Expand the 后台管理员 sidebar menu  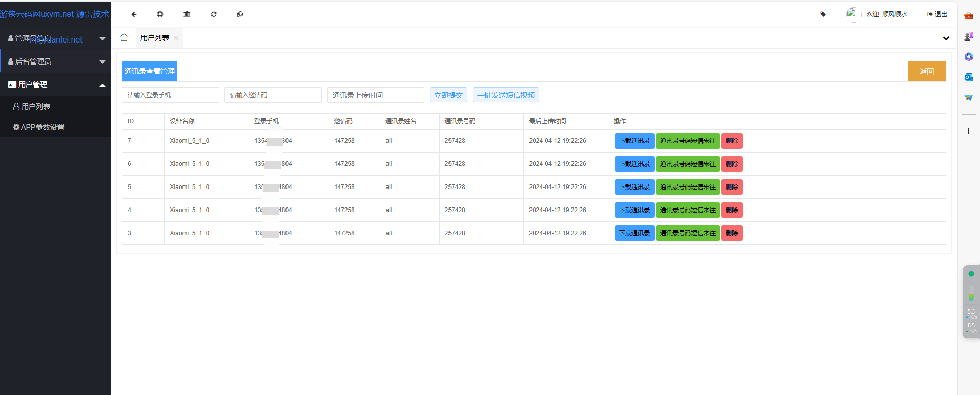[x=55, y=61]
